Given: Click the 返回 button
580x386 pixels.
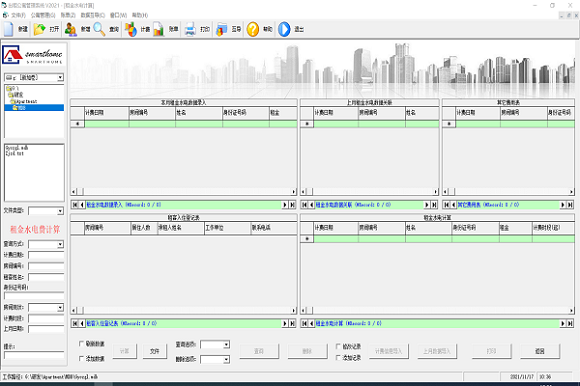Looking at the screenshot, I should pos(540,351).
